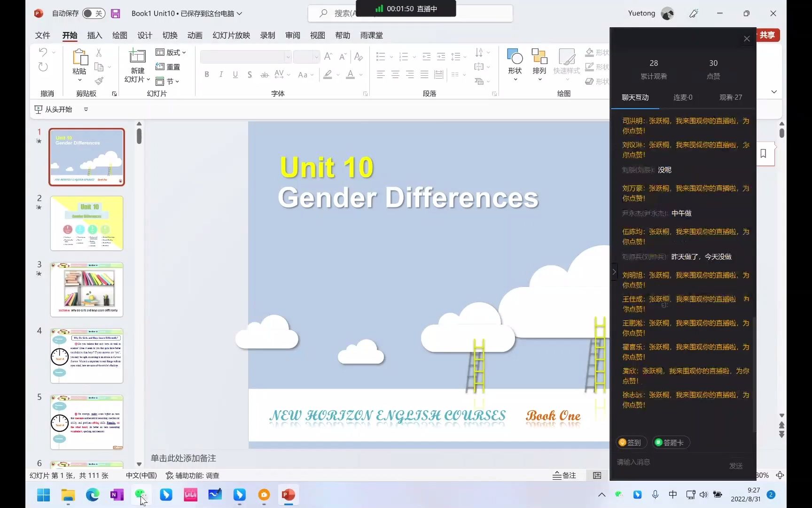Viewport: 812px width, 508px height.
Task: Open the Line Spacing dropdown
Action: [459, 57]
